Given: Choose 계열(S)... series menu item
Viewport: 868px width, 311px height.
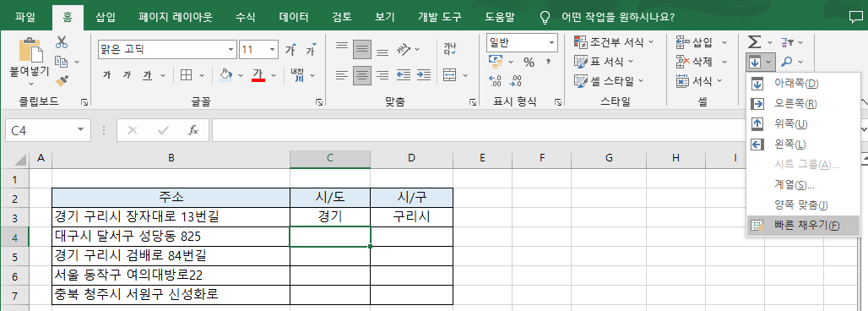Looking at the screenshot, I should tap(803, 185).
